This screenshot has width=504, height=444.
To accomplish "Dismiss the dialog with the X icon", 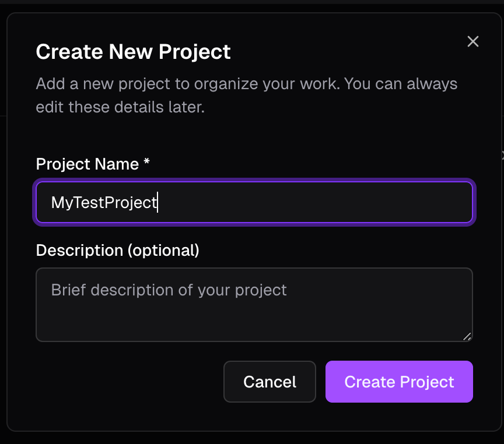I will tap(473, 41).
